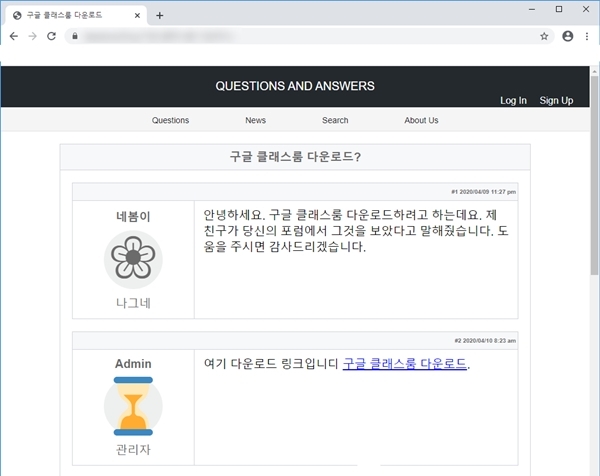Follow the 구글 클래스룸 다운로드 download link

coord(404,364)
